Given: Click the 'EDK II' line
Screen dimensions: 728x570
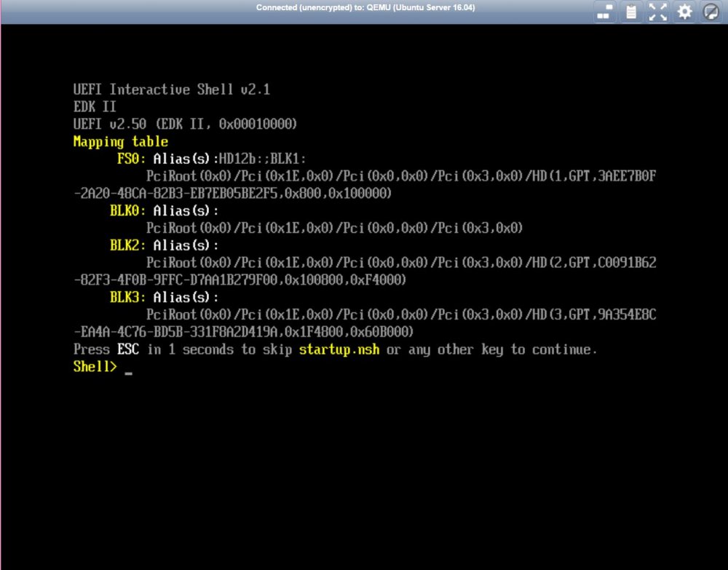Looking at the screenshot, I should (x=94, y=107).
